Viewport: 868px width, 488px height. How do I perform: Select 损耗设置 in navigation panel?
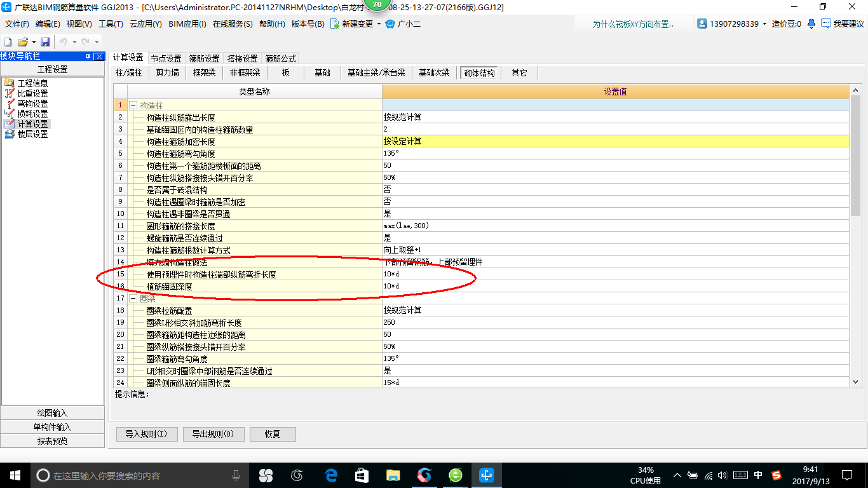coord(26,114)
